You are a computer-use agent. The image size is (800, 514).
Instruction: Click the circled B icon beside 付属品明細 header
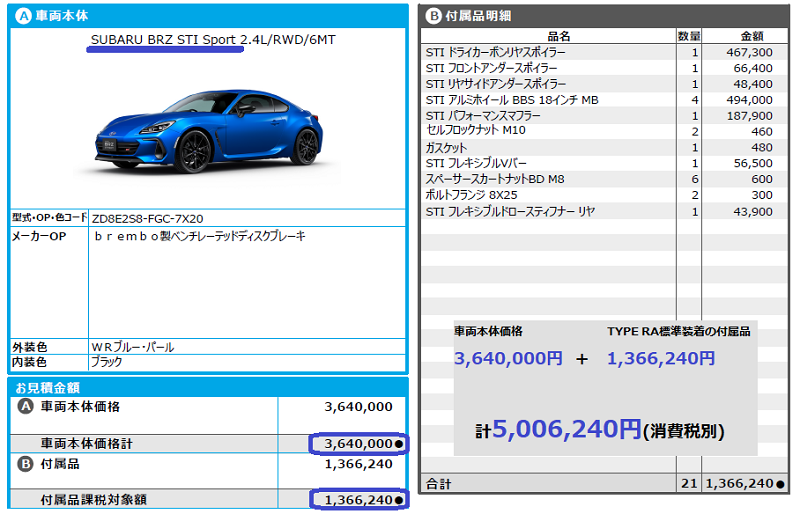[x=433, y=15]
